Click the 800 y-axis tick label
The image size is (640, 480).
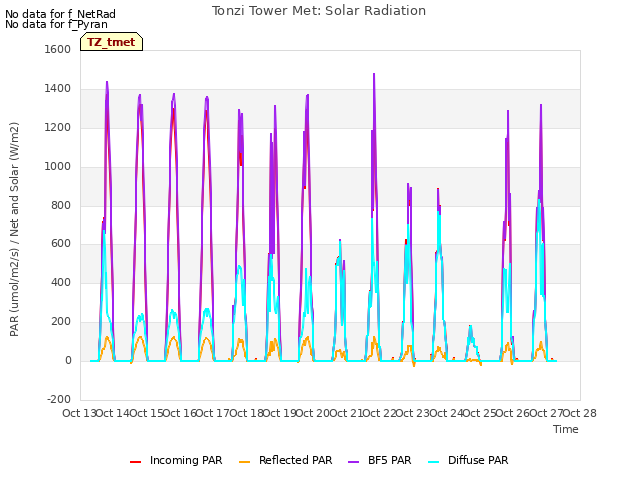pyautogui.click(x=61, y=205)
